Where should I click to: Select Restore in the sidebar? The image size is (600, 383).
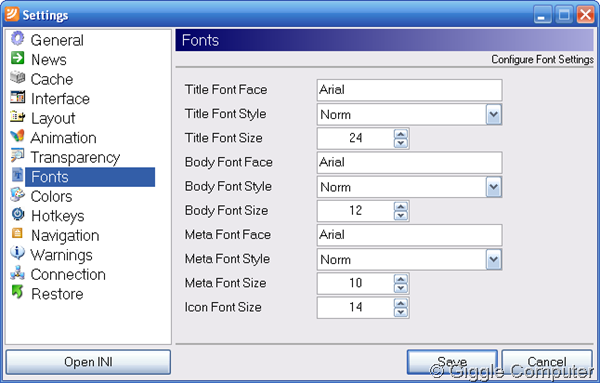pyautogui.click(x=57, y=294)
